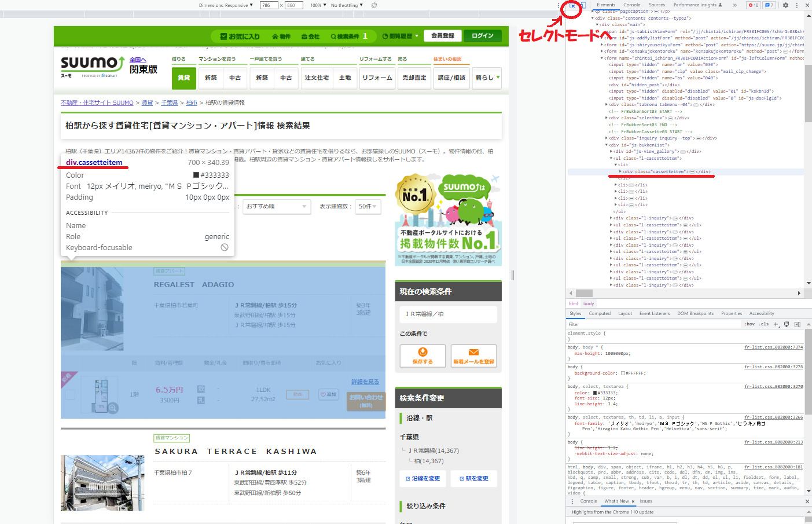
Task: Click the 会員登録 registration button
Action: [x=443, y=35]
